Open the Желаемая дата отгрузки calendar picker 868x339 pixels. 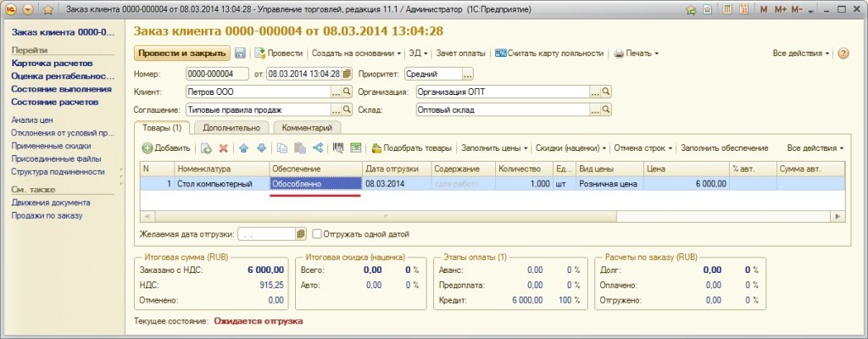tap(300, 234)
